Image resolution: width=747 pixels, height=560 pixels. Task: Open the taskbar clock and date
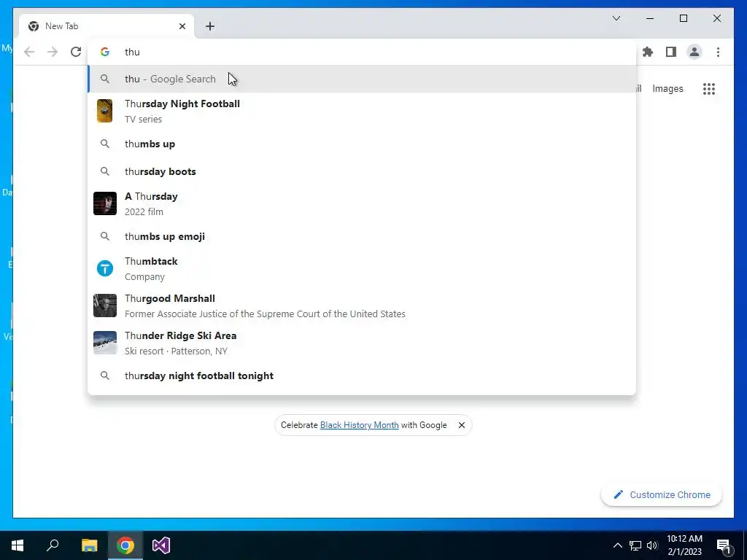tap(684, 545)
